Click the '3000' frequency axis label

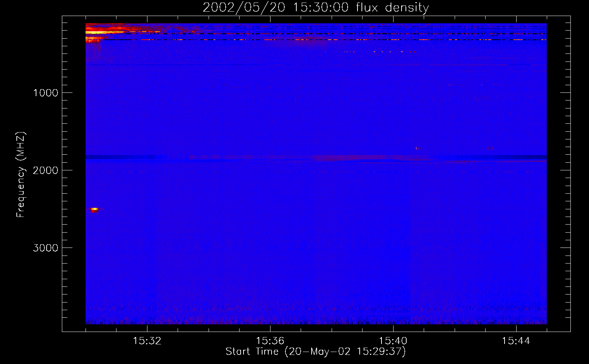[x=46, y=248]
